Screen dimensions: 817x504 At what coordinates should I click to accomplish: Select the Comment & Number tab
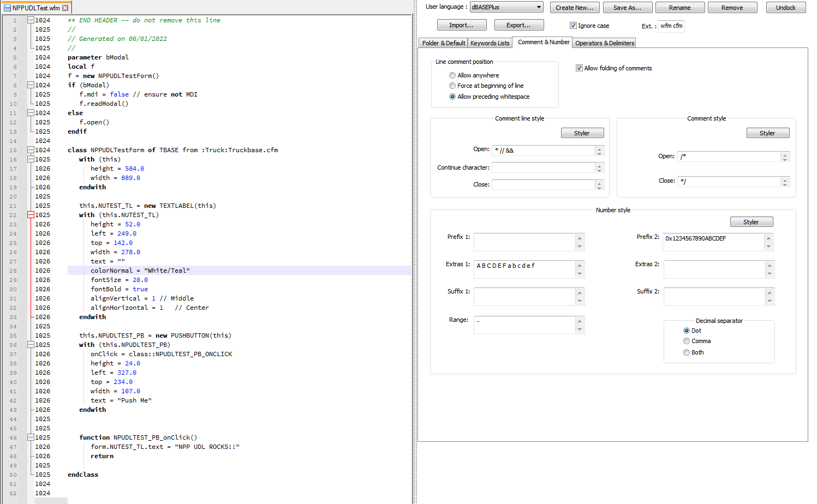click(544, 42)
